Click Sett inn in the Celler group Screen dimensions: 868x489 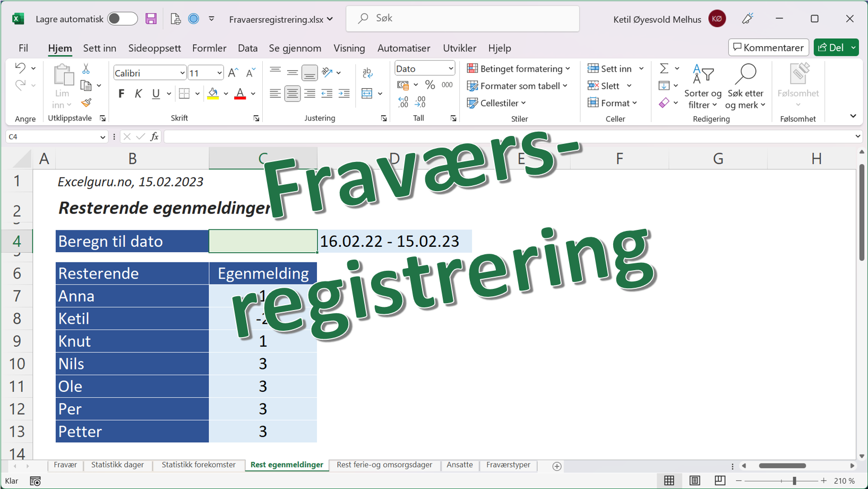pyautogui.click(x=616, y=68)
